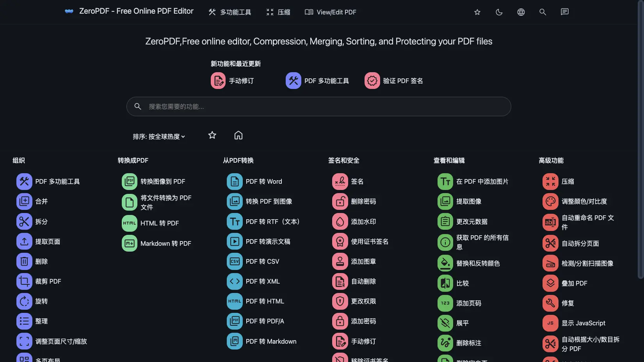This screenshot has width=644, height=362.
Task: Click the 修复 repair wrench icon
Action: point(550,303)
